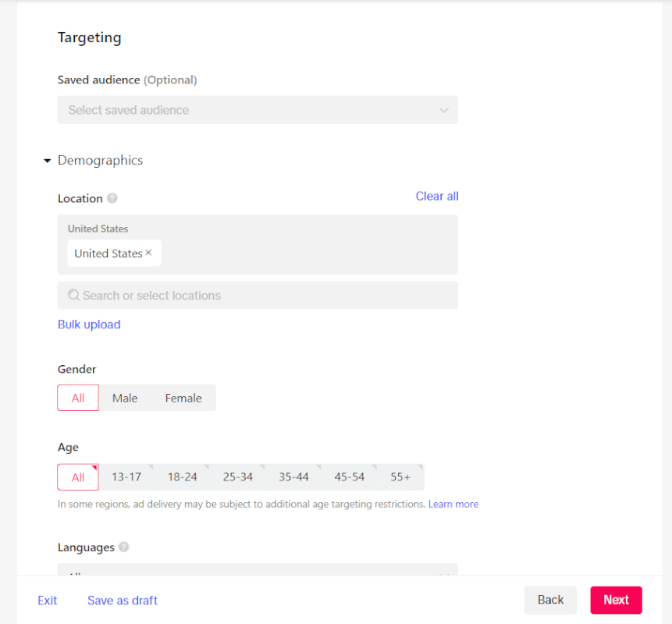672x624 pixels.
Task: Choose the 35-44 age range
Action: coord(293,477)
